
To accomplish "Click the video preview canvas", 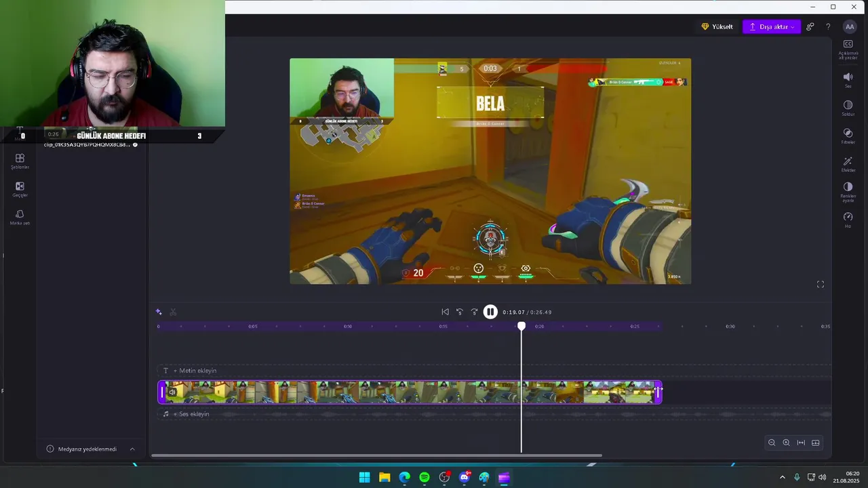I will 490,171.
